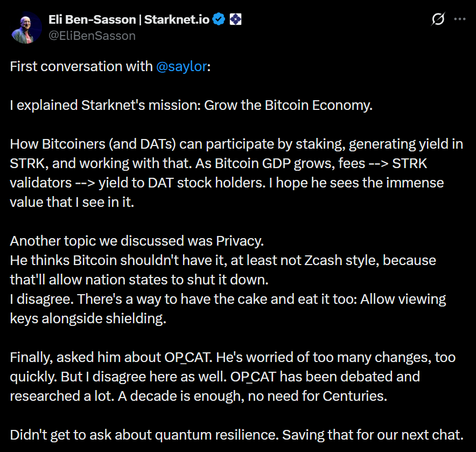Click the Starknet affiliation badge icon
This screenshot has width=476, height=452.
tap(235, 20)
